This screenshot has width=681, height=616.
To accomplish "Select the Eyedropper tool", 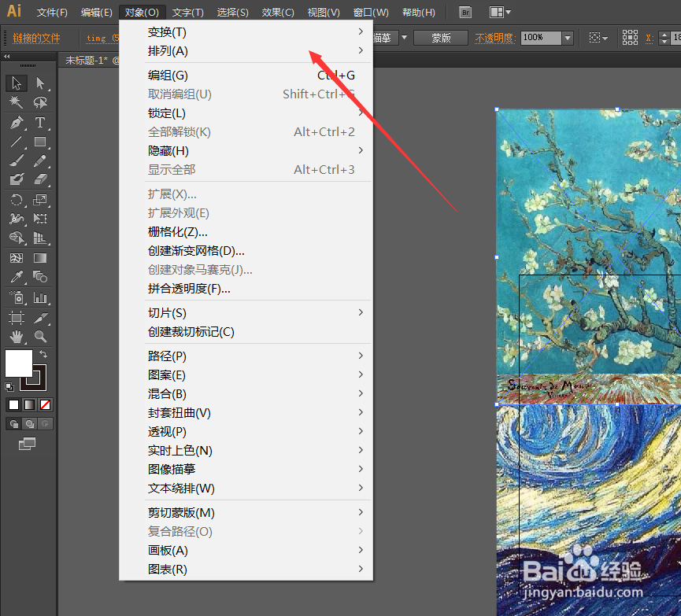I will click(x=17, y=276).
